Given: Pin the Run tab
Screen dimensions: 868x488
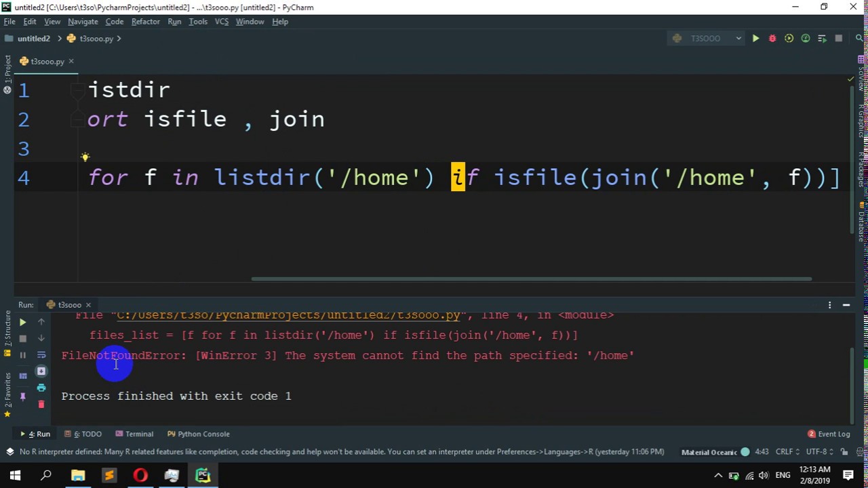Looking at the screenshot, I should [22, 396].
